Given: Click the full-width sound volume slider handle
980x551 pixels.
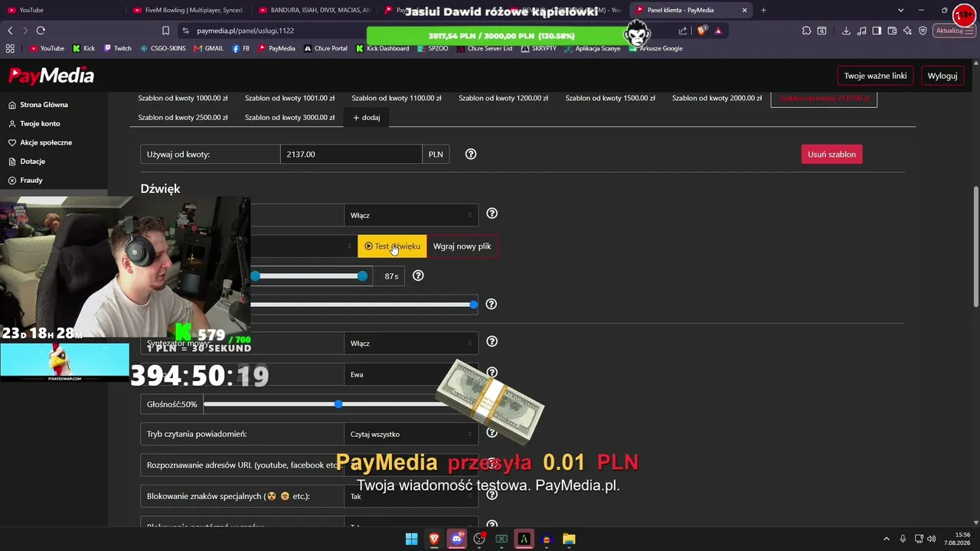Looking at the screenshot, I should (x=473, y=305).
